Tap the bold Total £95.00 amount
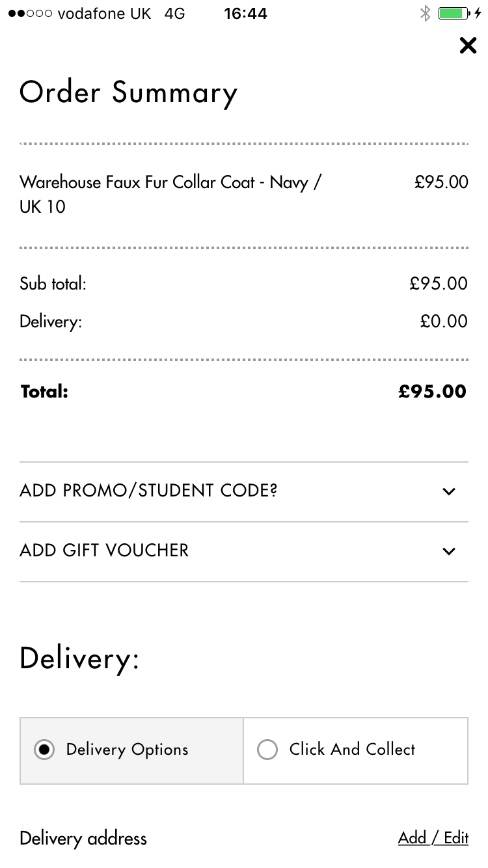This screenshot has height=868, width=488. (432, 391)
